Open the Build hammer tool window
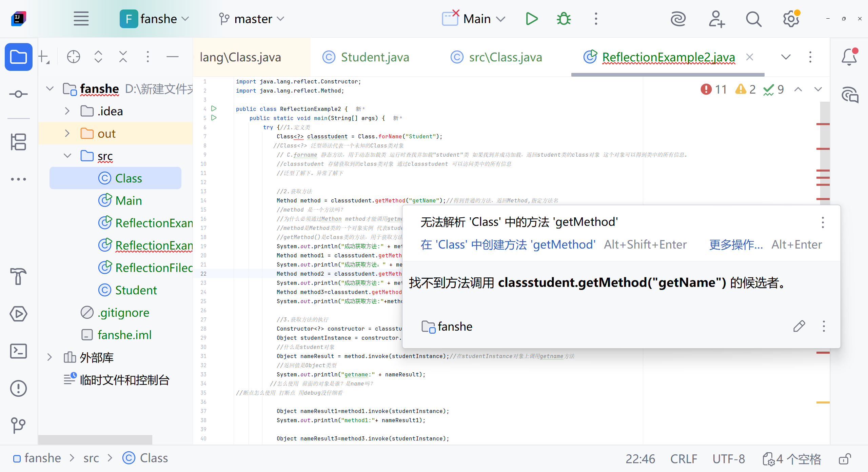The width and height of the screenshot is (868, 472). pos(18,276)
